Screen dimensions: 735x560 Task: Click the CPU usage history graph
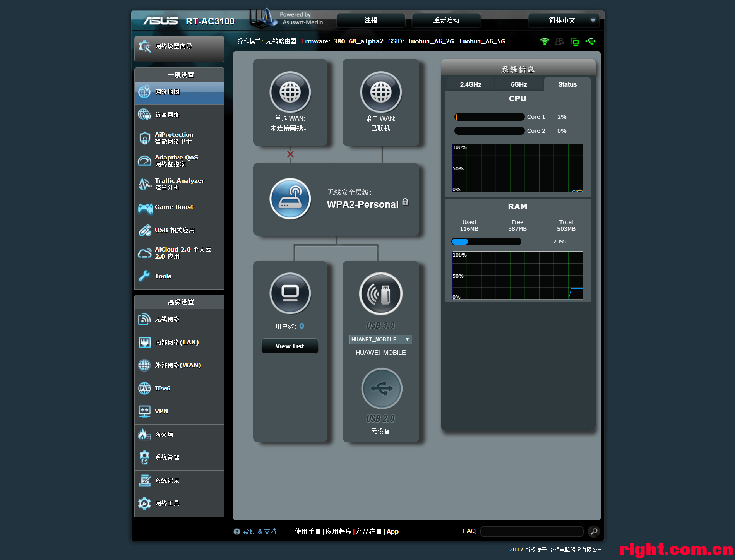point(517,168)
